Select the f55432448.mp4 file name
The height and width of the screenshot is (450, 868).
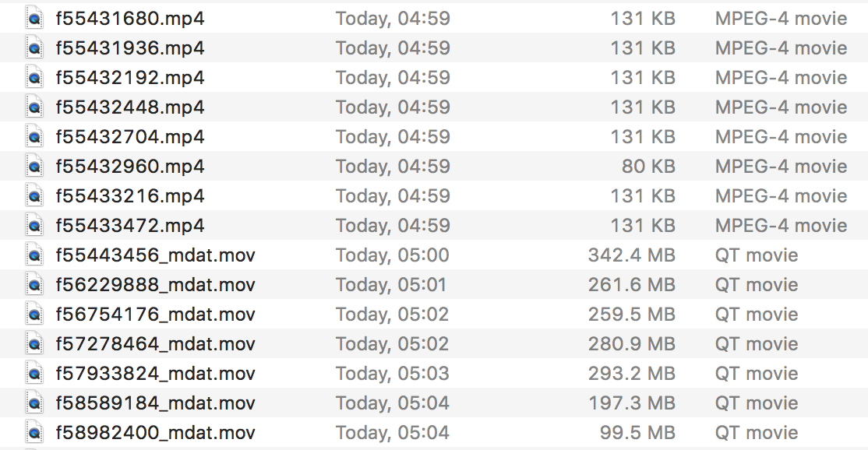[x=130, y=107]
